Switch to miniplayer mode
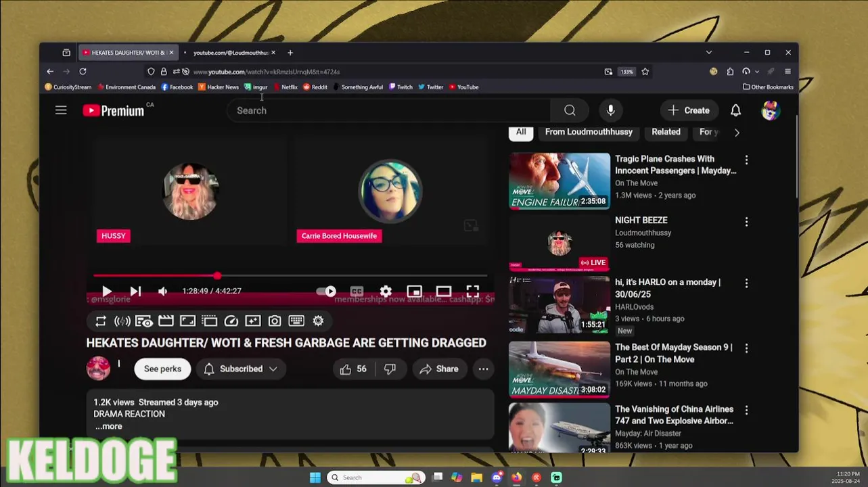This screenshot has height=487, width=868. point(414,291)
